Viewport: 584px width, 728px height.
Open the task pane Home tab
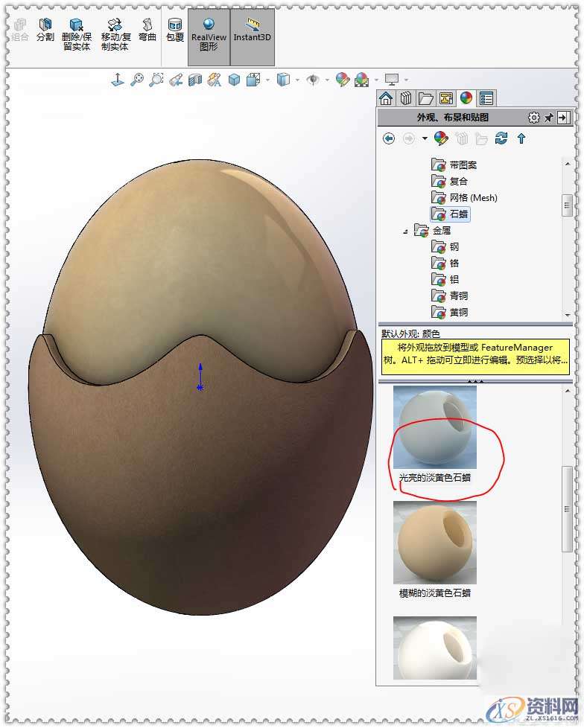tap(386, 98)
